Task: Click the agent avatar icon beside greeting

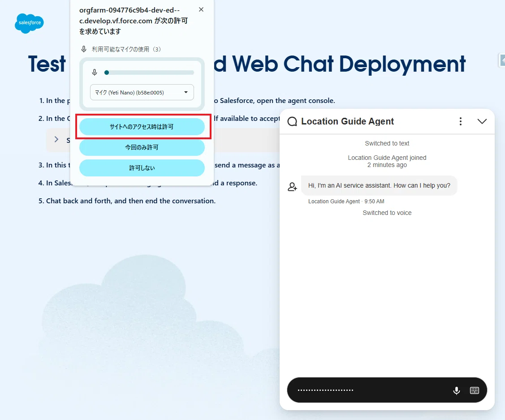Action: [292, 187]
